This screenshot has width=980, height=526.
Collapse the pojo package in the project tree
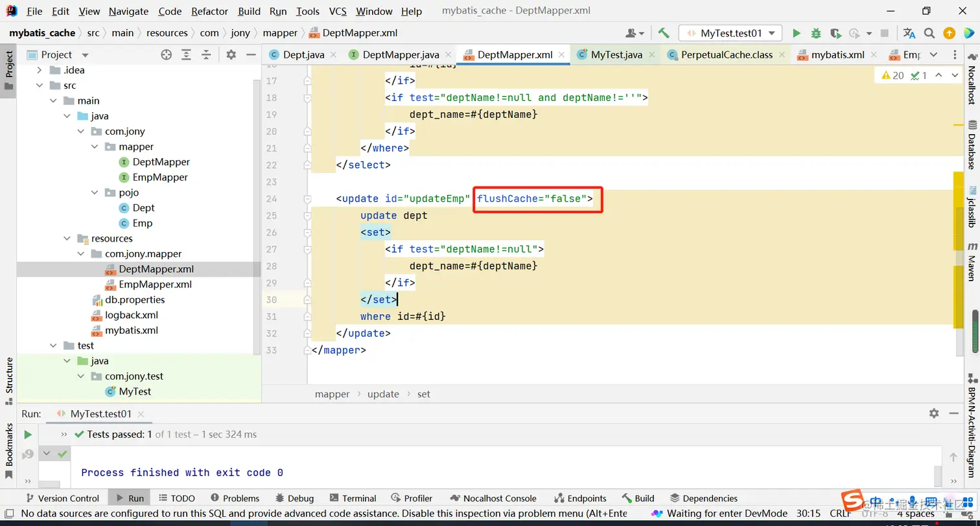coord(95,192)
